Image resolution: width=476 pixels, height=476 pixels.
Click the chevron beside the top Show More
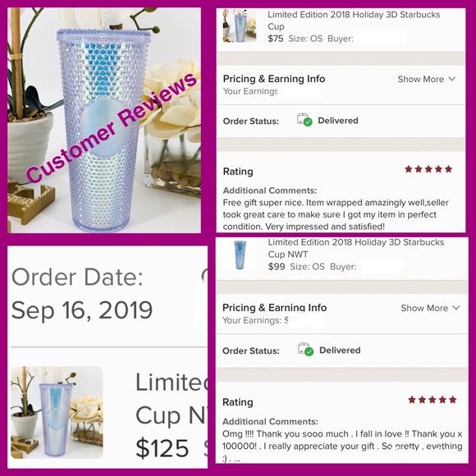click(451, 79)
